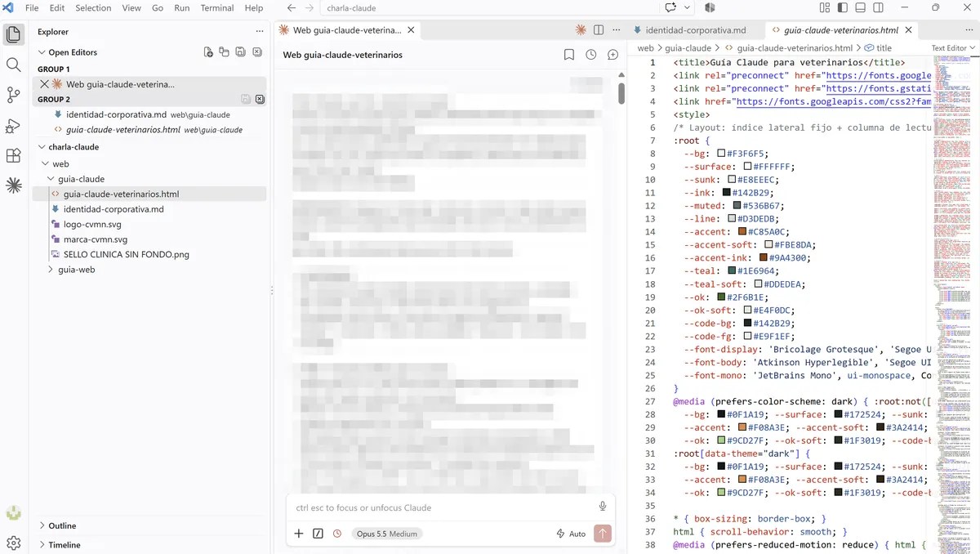Viewport: 980px width, 554px height.
Task: Click Customize Layout icon in title bar
Action: click(x=824, y=7)
